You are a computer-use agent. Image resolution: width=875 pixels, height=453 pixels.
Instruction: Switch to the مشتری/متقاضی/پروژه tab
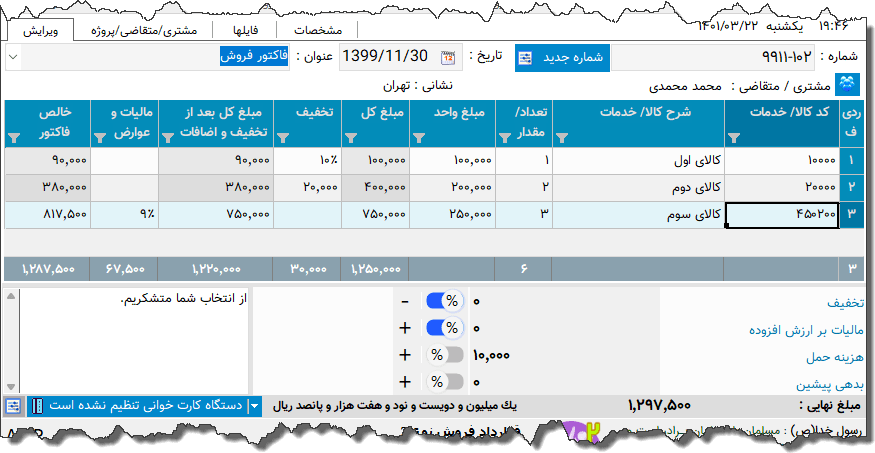(x=144, y=30)
